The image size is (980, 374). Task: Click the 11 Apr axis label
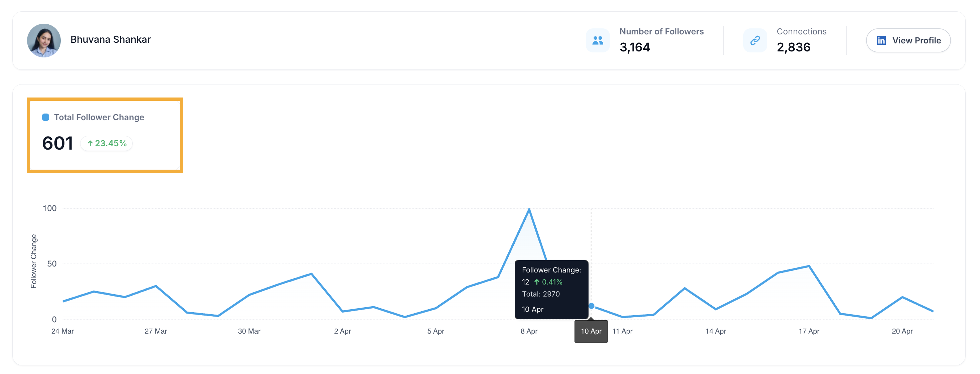click(x=622, y=331)
